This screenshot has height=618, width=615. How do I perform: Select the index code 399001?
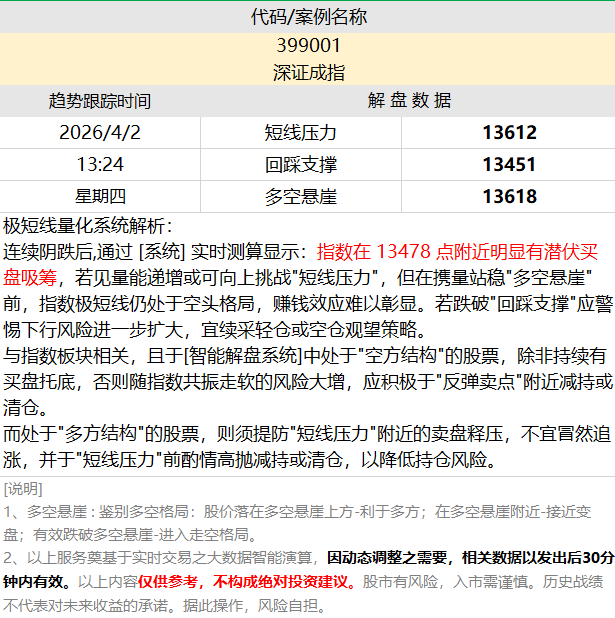coord(308,45)
